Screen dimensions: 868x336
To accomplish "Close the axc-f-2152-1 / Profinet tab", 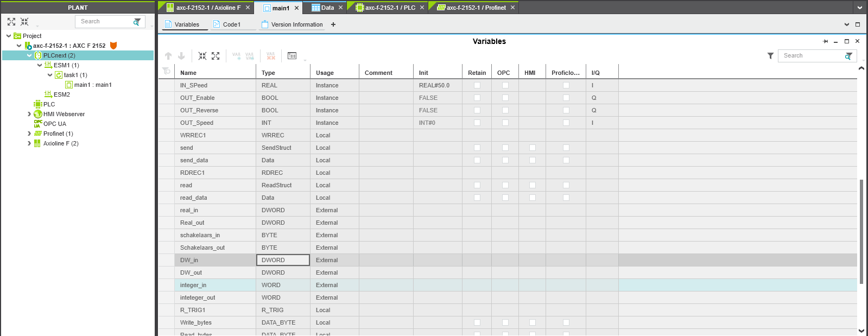I will (x=512, y=8).
